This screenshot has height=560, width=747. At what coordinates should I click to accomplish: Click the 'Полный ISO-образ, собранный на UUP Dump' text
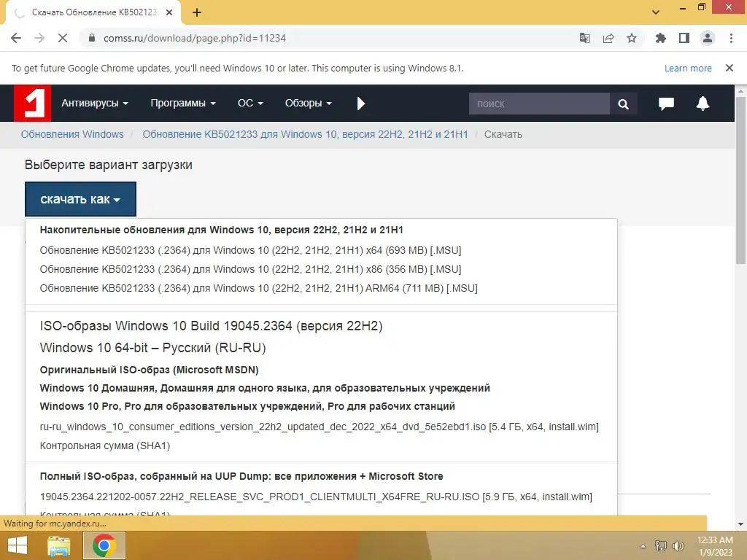pyautogui.click(x=241, y=476)
